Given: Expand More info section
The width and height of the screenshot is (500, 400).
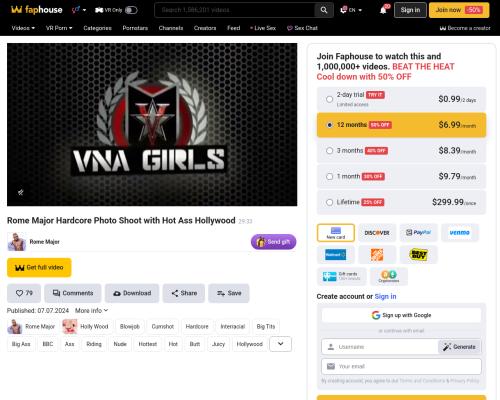Looking at the screenshot, I should click(x=91, y=310).
